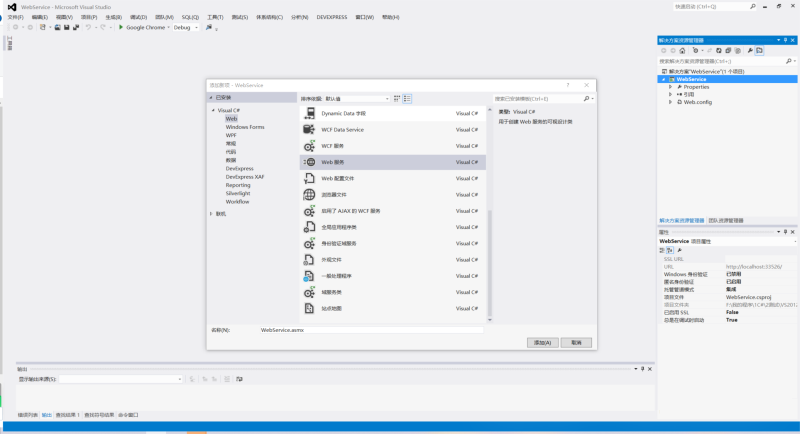
Task: Switch template list to small icons view
Action: coord(397,98)
